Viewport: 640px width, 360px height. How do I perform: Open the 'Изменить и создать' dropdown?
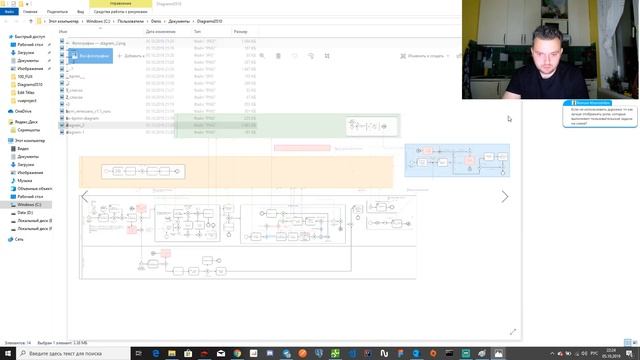point(425,56)
